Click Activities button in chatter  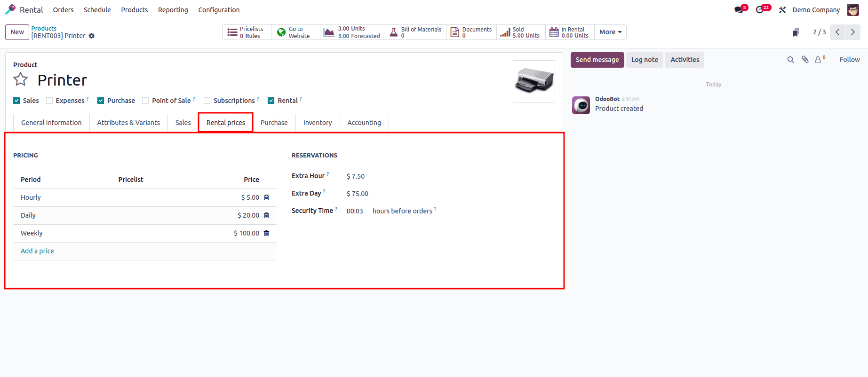(x=685, y=60)
